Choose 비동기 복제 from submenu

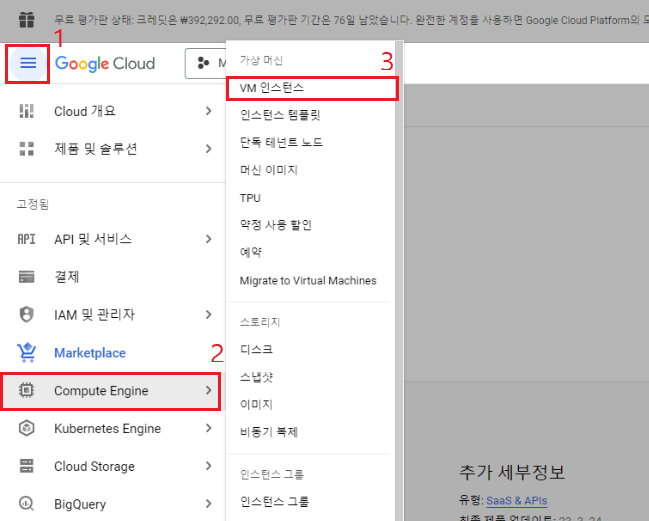(x=310, y=432)
